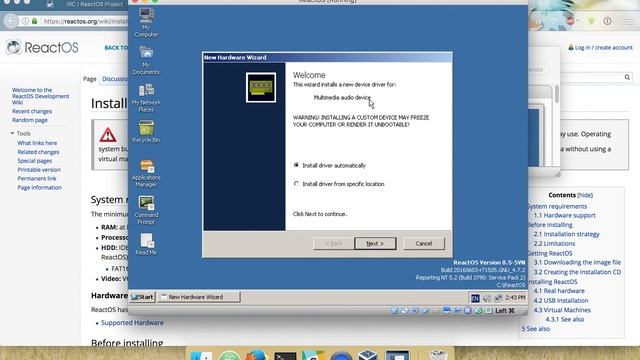Click the EN keyboard layout tray indicator

[x=475, y=298]
